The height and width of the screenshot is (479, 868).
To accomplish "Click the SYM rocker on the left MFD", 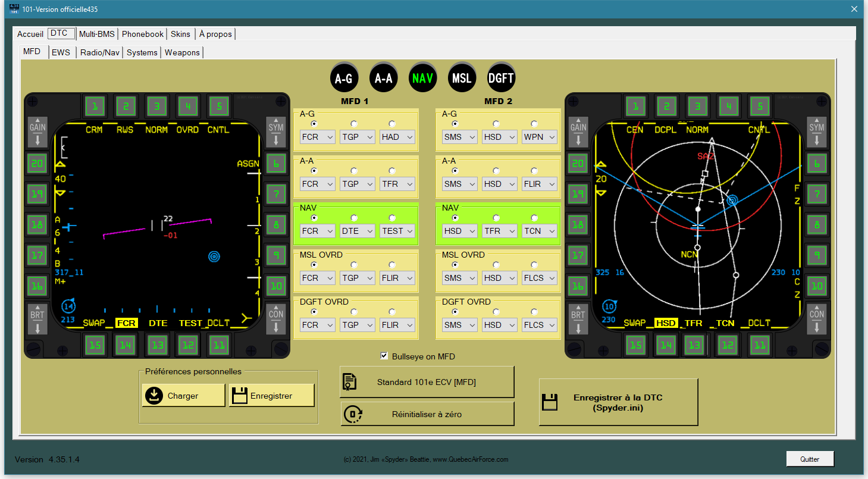I will click(276, 132).
